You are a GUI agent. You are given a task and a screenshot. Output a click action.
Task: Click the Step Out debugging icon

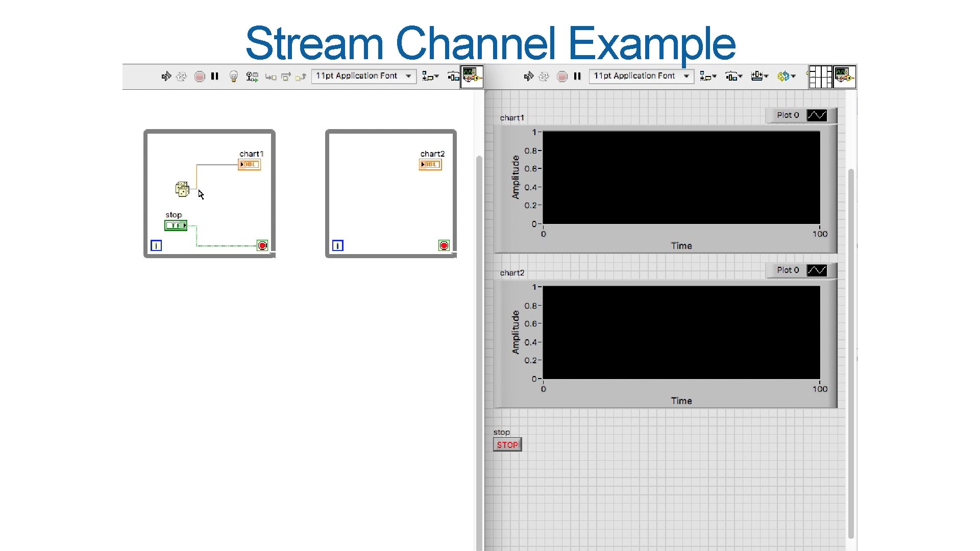tap(301, 77)
